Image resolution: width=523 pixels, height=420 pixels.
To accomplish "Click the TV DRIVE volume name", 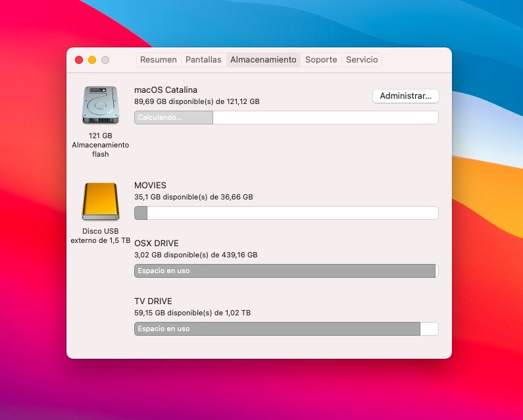I will point(153,302).
